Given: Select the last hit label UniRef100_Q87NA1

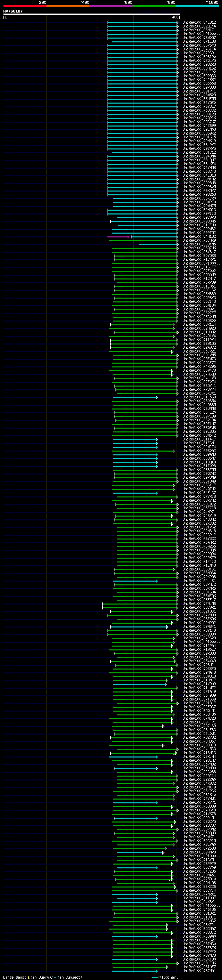Looking at the screenshot, I should point(199,971).
